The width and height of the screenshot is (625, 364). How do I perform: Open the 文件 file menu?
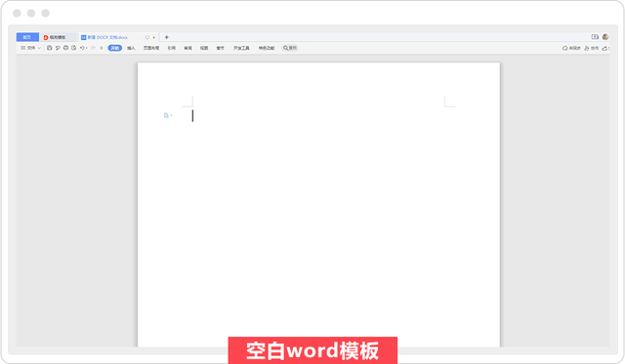tap(30, 48)
